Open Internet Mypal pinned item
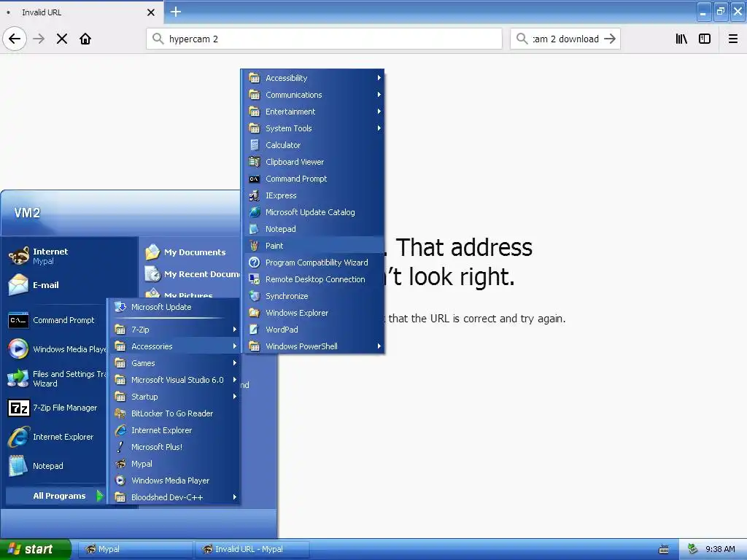The width and height of the screenshot is (747, 560). point(71,256)
